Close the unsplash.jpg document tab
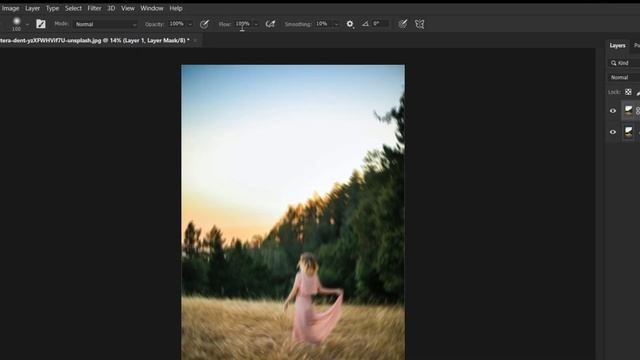 (196, 40)
